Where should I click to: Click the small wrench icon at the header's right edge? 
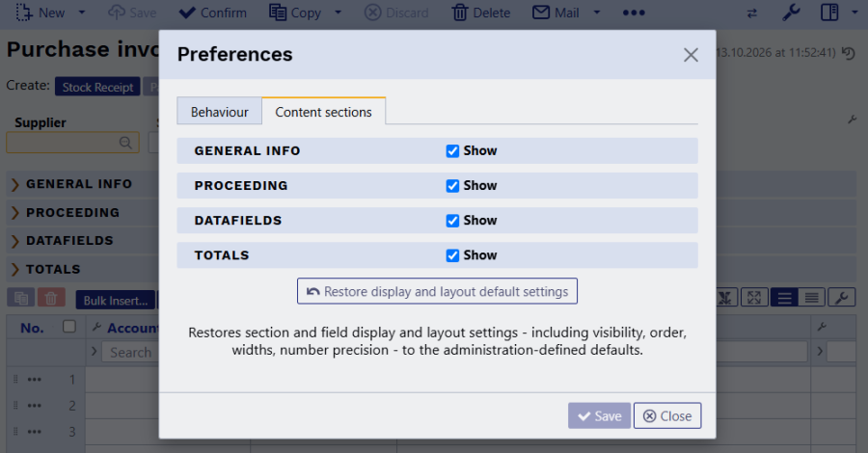[x=822, y=327]
